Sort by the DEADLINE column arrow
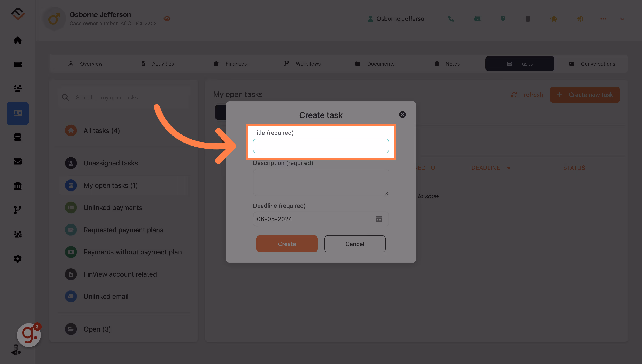Screen dimensions: 642x364 coord(508,168)
